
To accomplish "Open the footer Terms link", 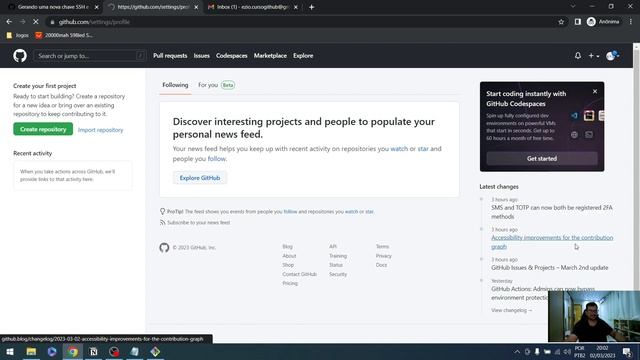I will click(x=382, y=247).
